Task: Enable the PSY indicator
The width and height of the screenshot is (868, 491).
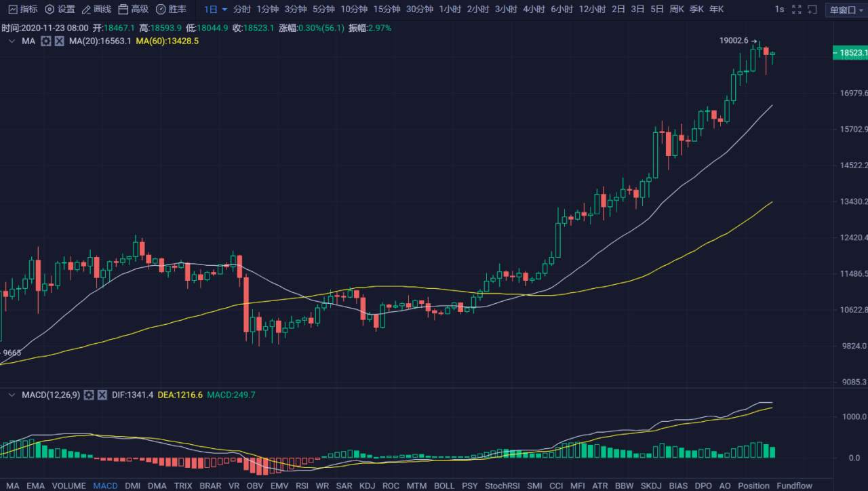Action: click(470, 486)
